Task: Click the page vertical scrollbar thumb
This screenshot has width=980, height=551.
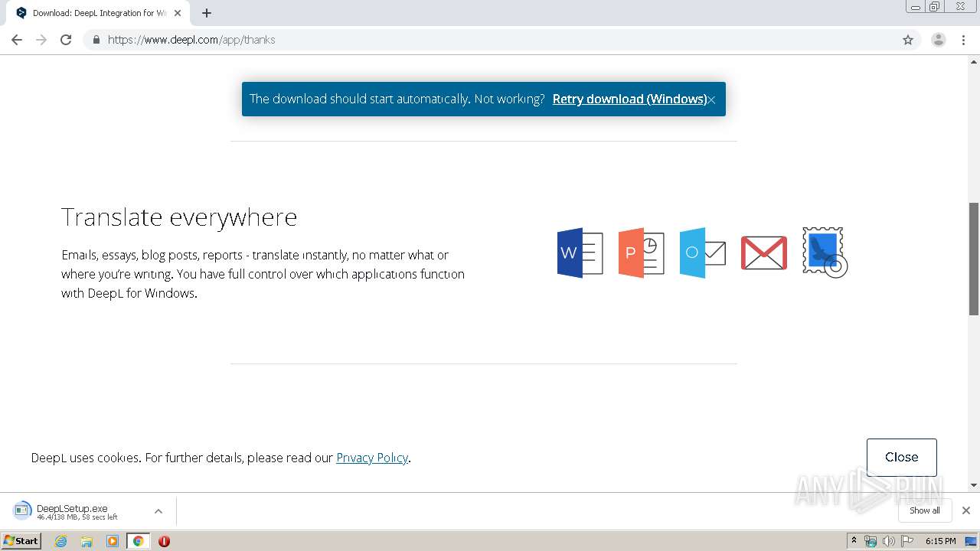Action: pos(974,259)
